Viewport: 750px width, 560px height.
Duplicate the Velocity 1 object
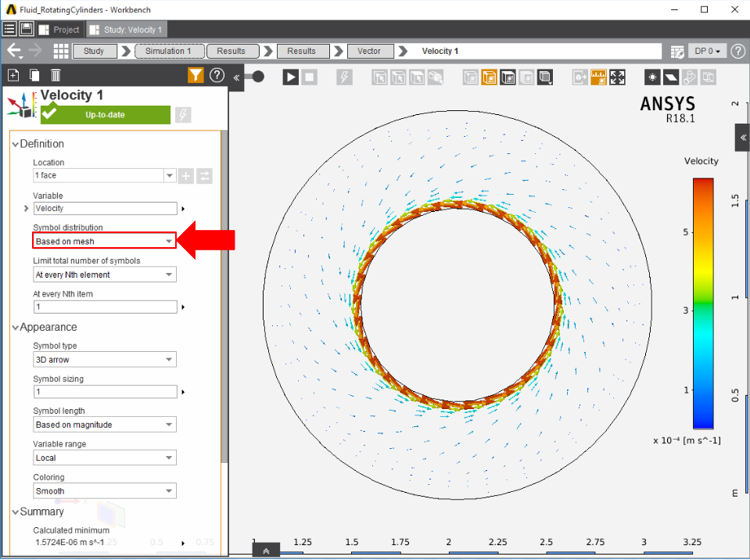34,75
